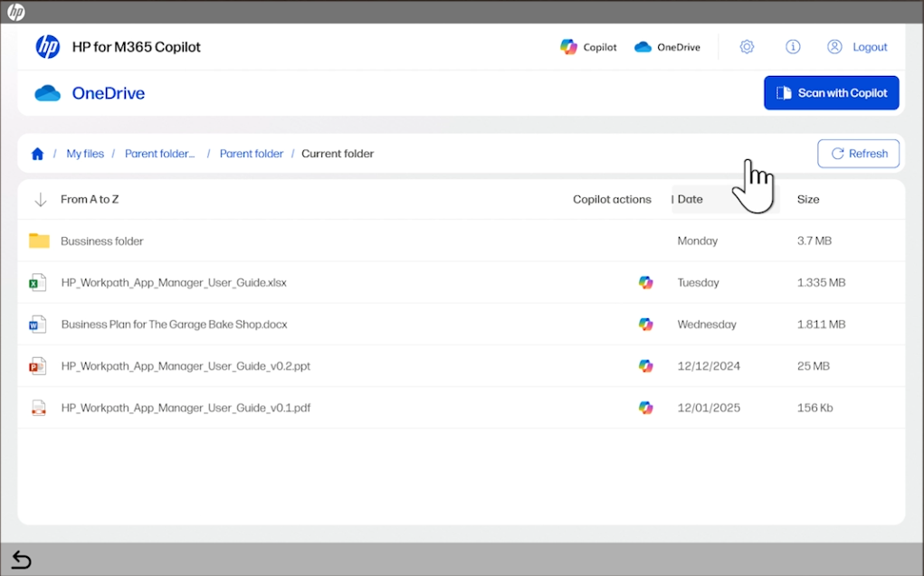Open the Bussiness folder icon

click(x=40, y=241)
